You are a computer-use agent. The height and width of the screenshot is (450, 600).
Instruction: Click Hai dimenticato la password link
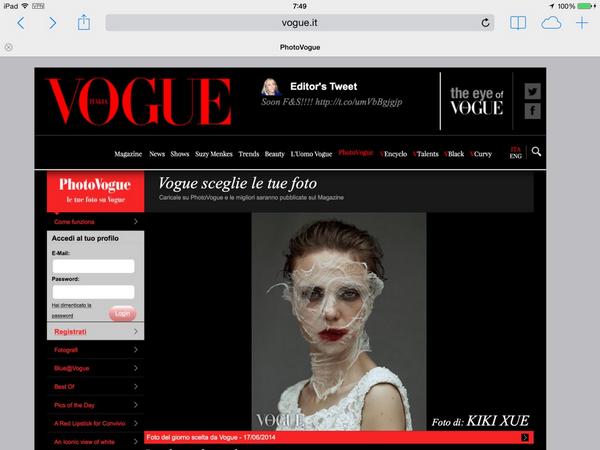click(72, 310)
